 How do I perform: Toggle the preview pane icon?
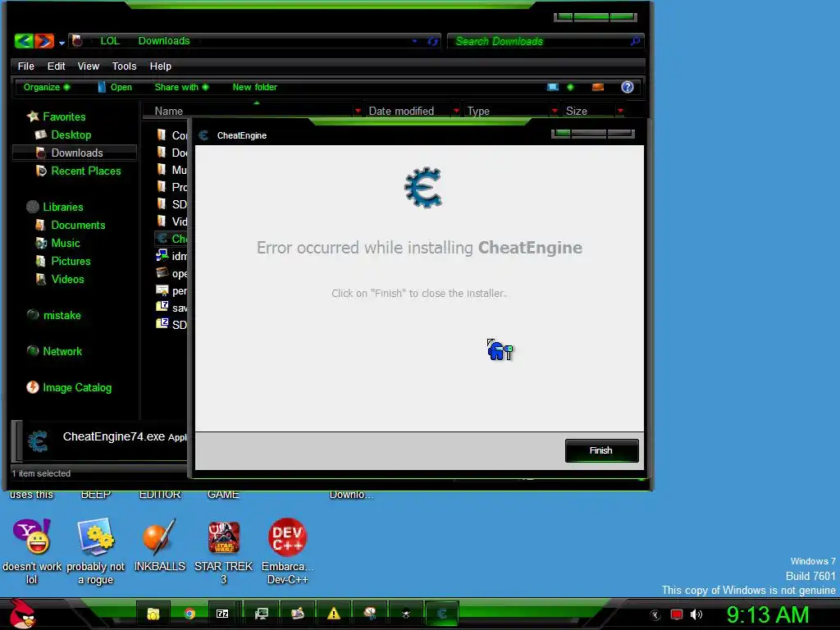pos(598,87)
